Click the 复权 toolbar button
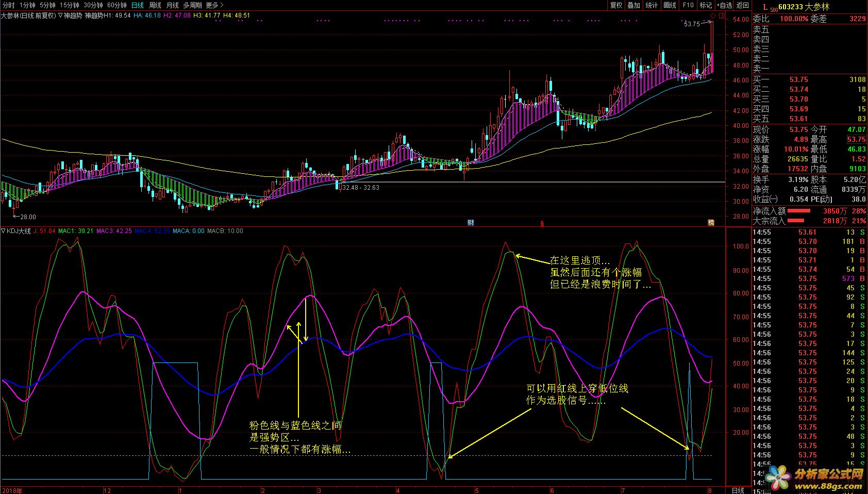 [616, 5]
